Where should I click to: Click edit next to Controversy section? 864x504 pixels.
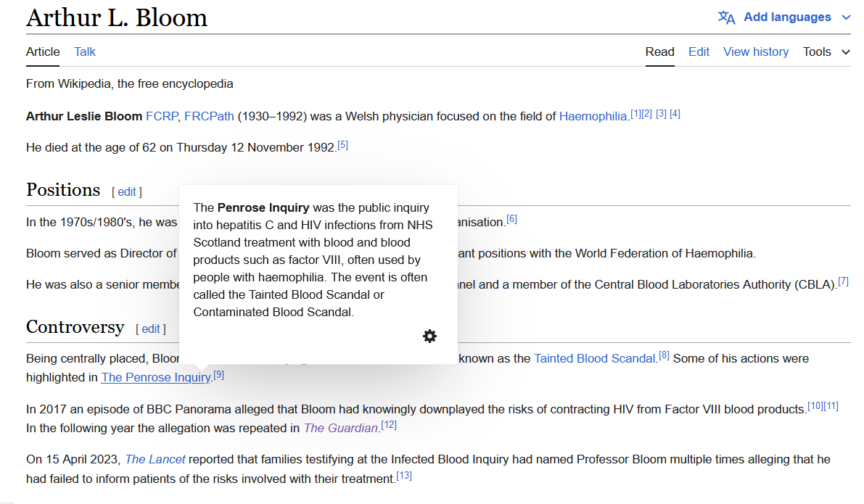[150, 329]
